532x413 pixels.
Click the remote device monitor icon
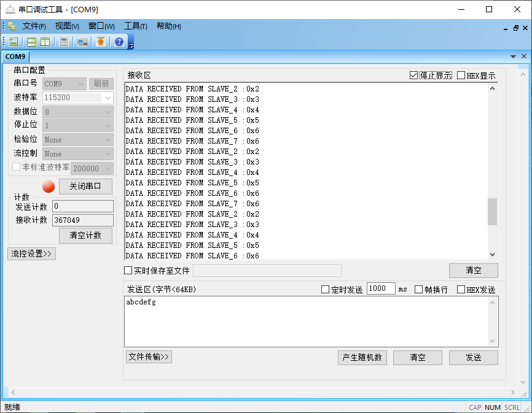click(x=81, y=41)
